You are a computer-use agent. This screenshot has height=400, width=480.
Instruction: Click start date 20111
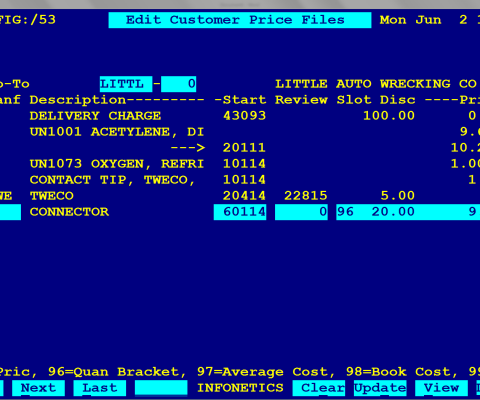click(244, 148)
